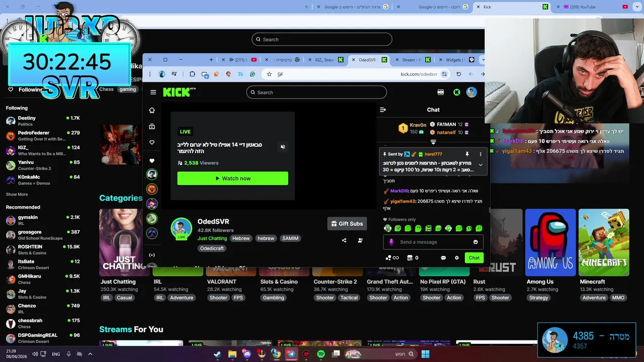Open GMHikaru in Recommended list
This screenshot has height=362, width=644.
point(43,279)
